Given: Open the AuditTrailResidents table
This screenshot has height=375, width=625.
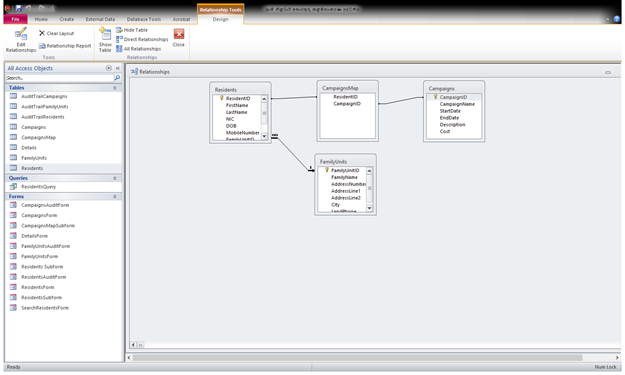Looking at the screenshot, I should coord(43,117).
